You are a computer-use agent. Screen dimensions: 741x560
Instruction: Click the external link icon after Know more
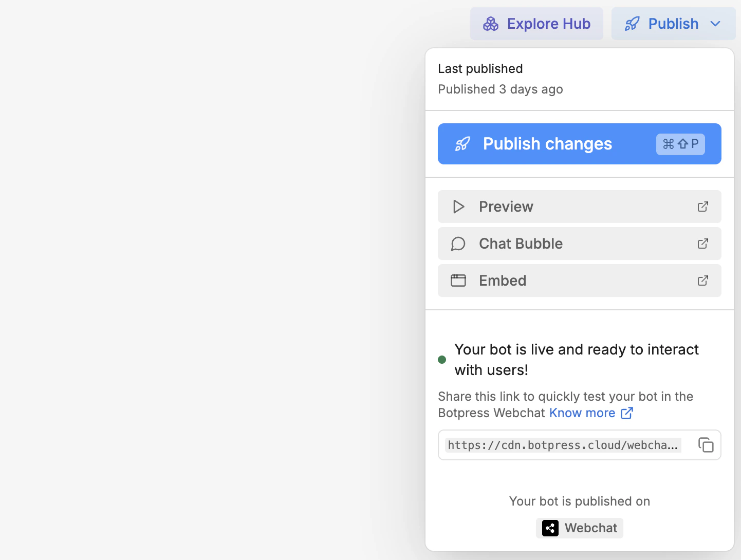(x=627, y=413)
